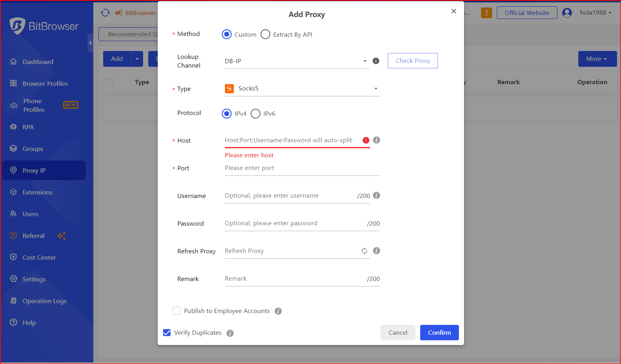
Task: Select the Extract By API method
Action: (265, 34)
